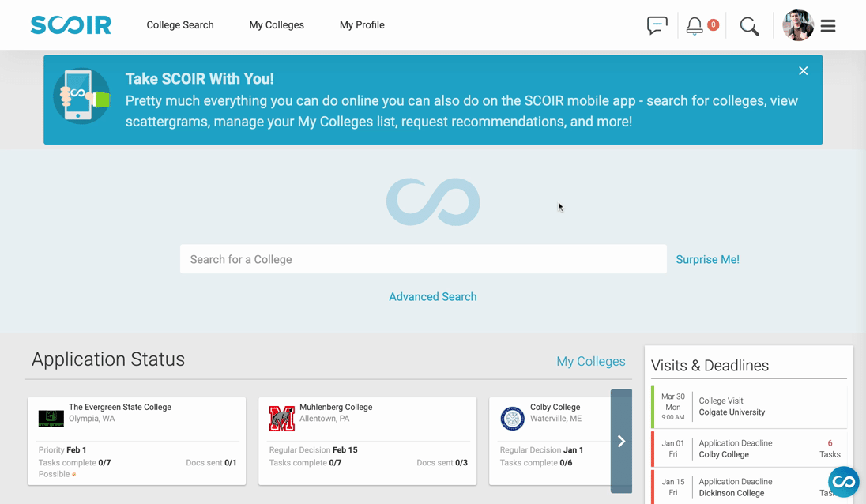This screenshot has height=504, width=866.
Task: Open the hamburger menu
Action: click(x=828, y=26)
